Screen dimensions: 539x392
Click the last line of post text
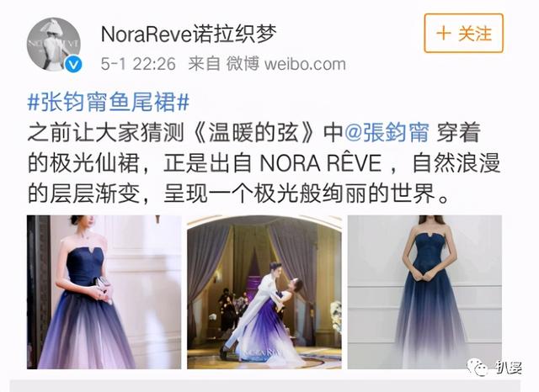[238, 194]
